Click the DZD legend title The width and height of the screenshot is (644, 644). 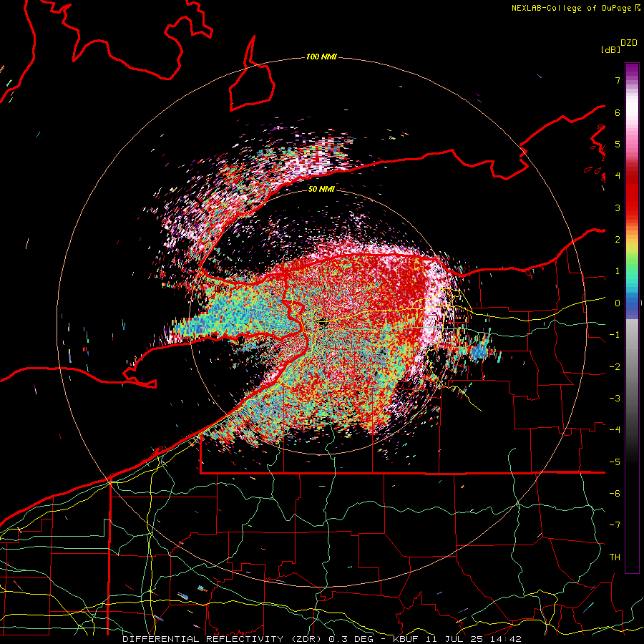point(629,43)
